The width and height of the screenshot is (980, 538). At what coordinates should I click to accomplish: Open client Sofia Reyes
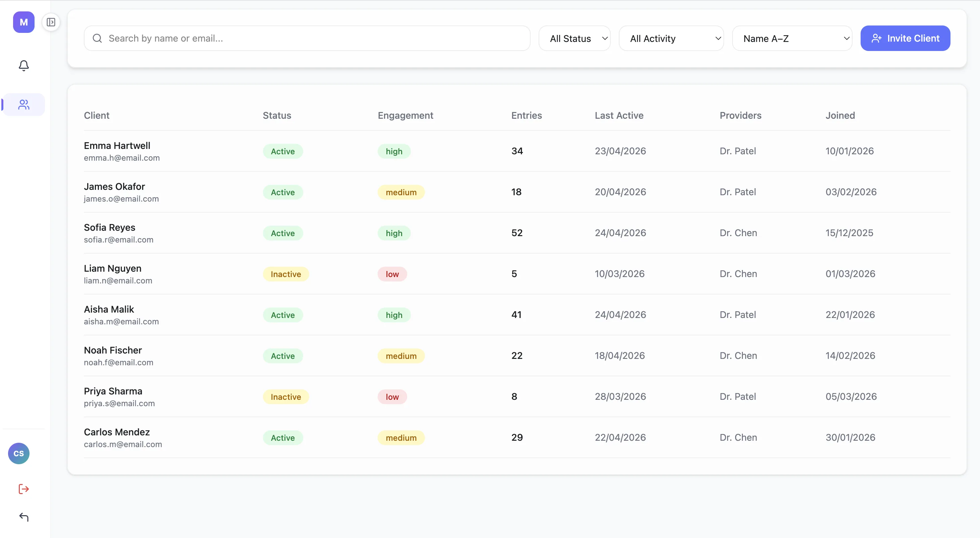[x=110, y=227]
